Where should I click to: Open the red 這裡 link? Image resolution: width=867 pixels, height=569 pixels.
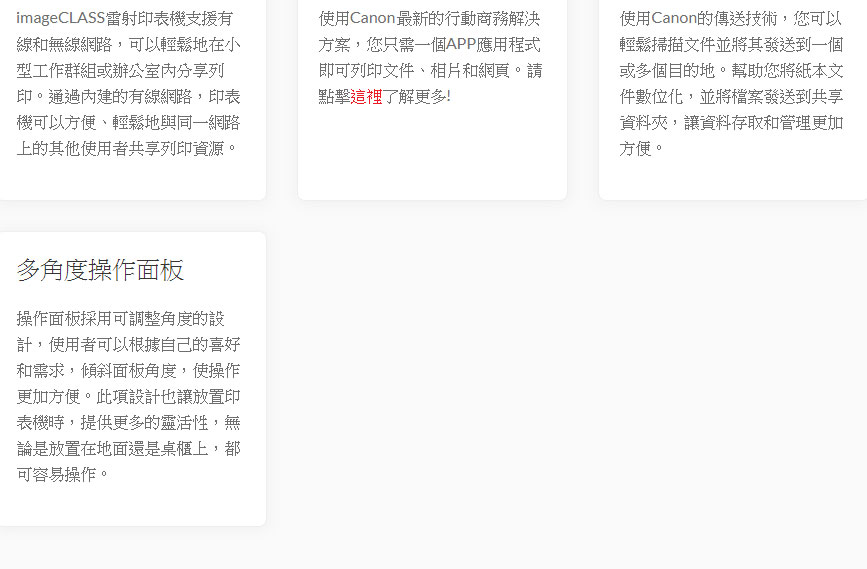[x=366, y=97]
